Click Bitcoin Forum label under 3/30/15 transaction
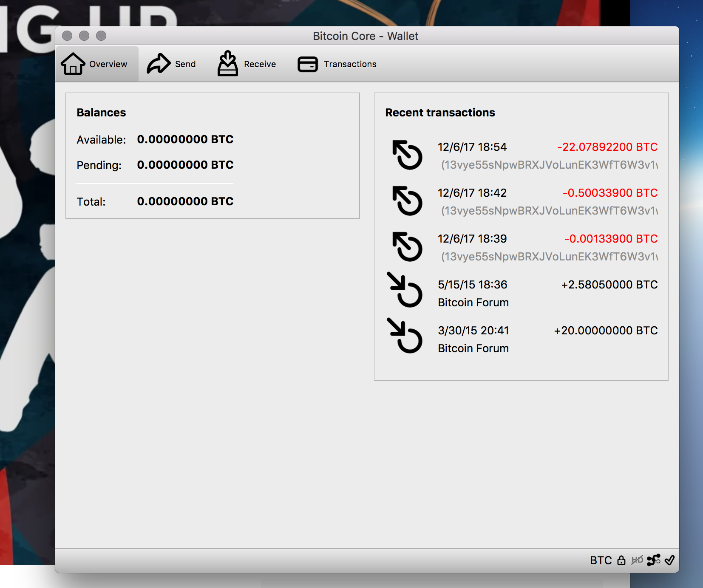Image resolution: width=703 pixels, height=588 pixels. (x=473, y=348)
